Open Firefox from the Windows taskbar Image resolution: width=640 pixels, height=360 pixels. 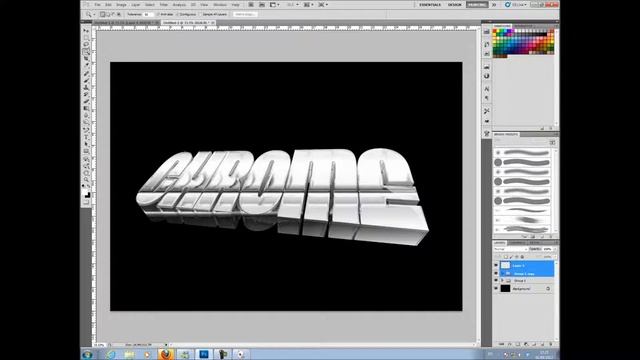[x=165, y=354]
